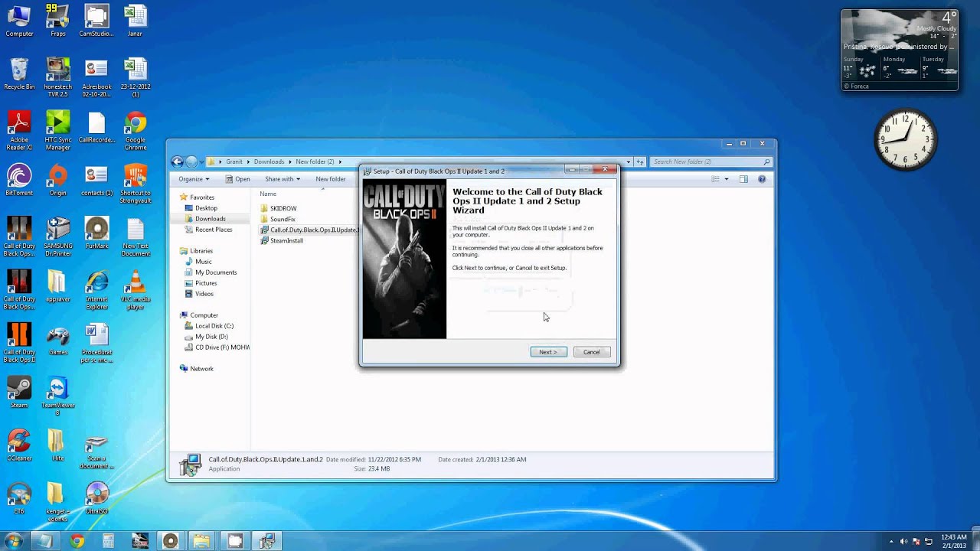
Task: Open recent pages dropdown beside navigation arrows
Action: [x=202, y=161]
